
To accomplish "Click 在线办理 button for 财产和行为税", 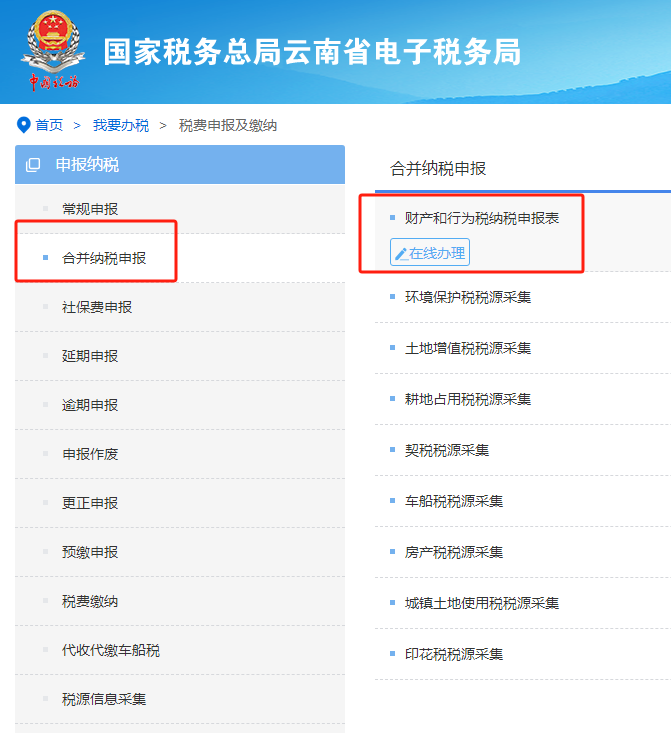I will (430, 252).
